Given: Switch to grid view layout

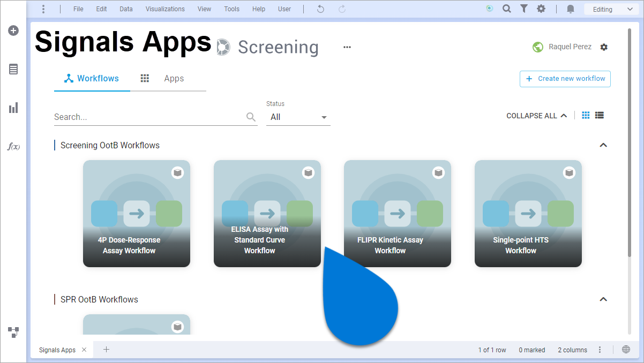Looking at the screenshot, I should click(x=585, y=115).
